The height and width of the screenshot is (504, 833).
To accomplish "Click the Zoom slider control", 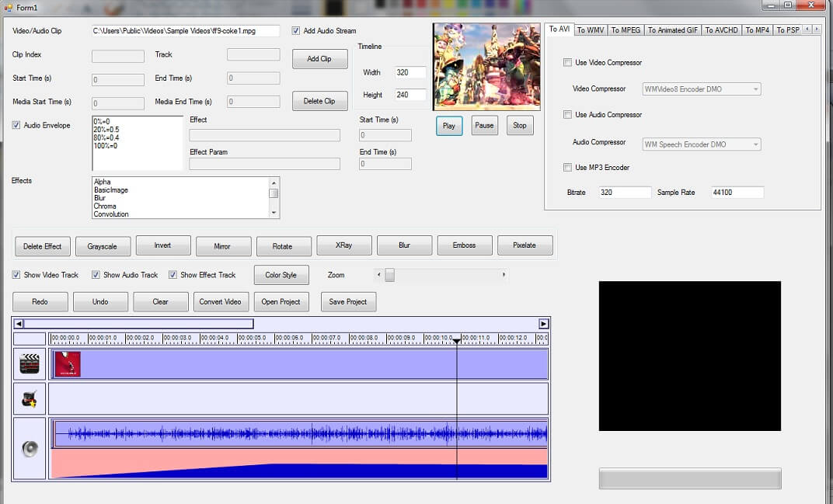I will [389, 274].
